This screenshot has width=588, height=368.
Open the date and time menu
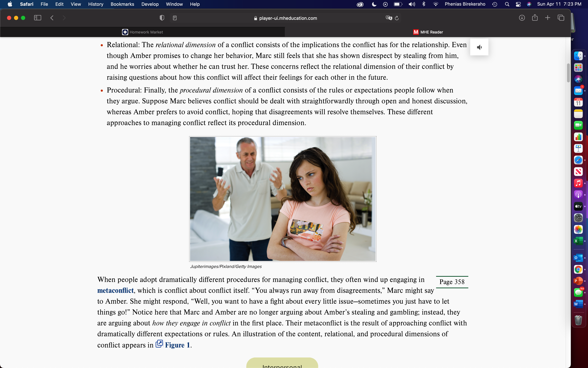point(559,4)
